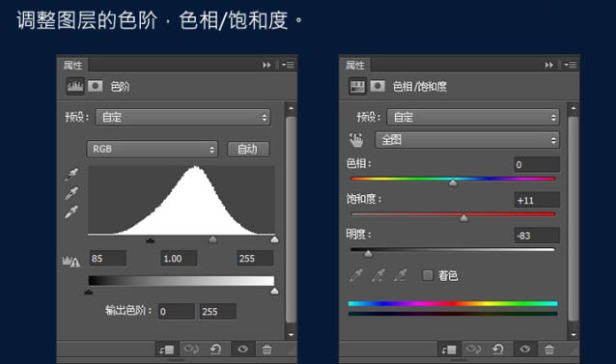Click the Levels panel scroll down arrow
Image resolution: width=616 pixels, height=364 pixels.
[292, 334]
